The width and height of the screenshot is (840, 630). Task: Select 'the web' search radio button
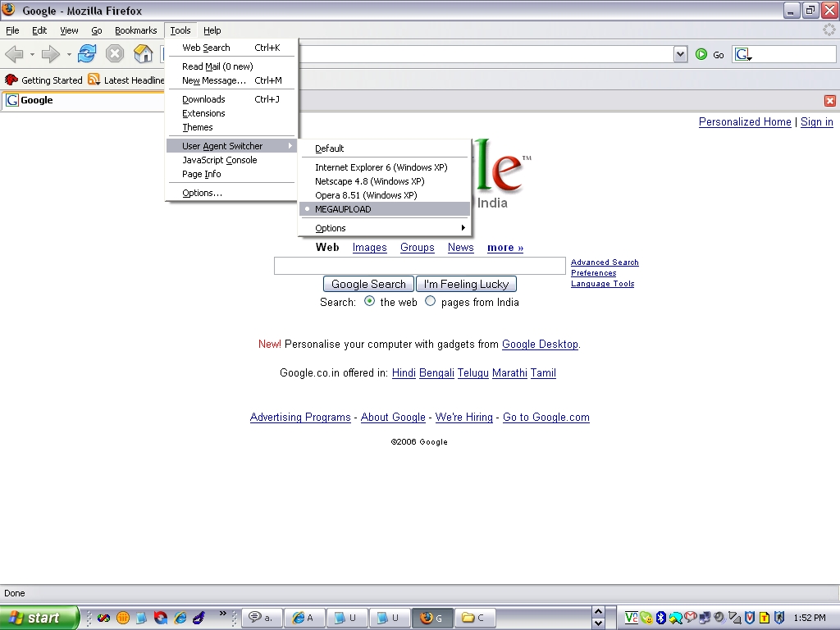click(x=369, y=301)
